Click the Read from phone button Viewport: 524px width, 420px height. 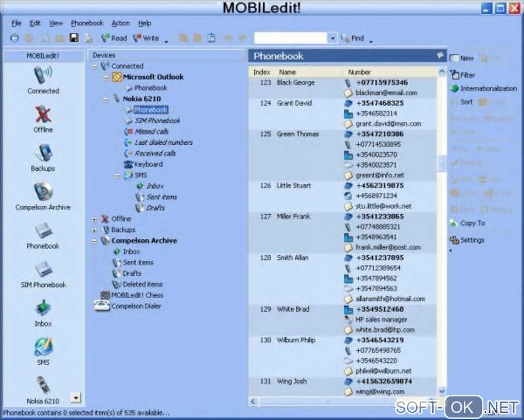coord(114,38)
